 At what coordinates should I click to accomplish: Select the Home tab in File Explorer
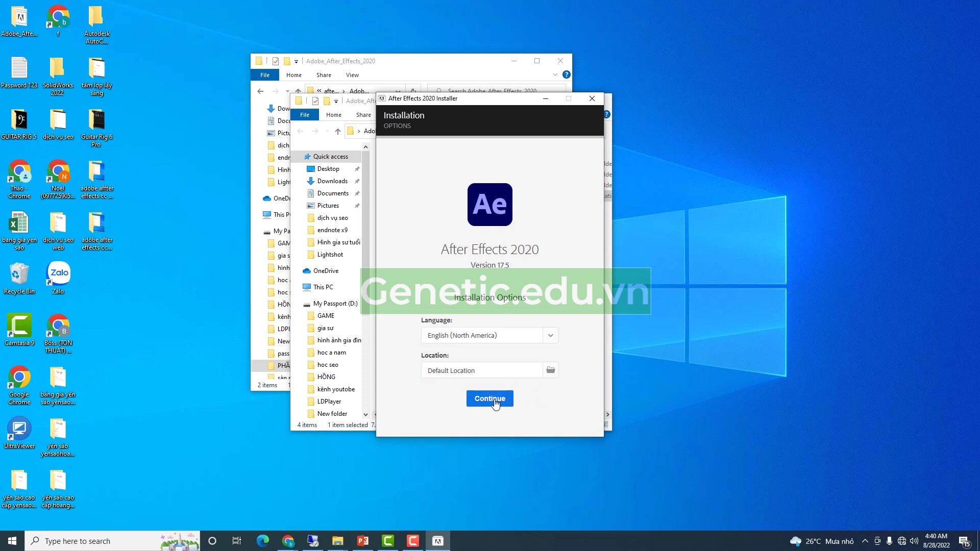[x=294, y=74]
